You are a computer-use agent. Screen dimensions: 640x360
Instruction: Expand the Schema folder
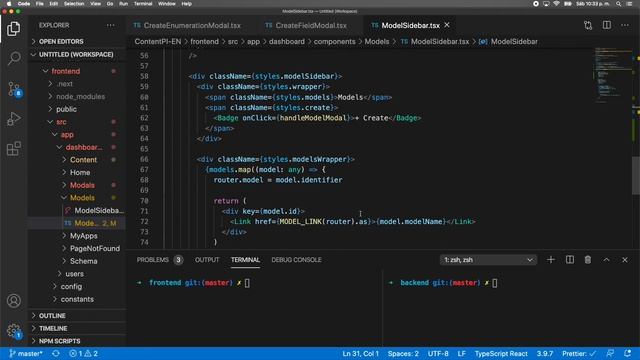(83, 261)
